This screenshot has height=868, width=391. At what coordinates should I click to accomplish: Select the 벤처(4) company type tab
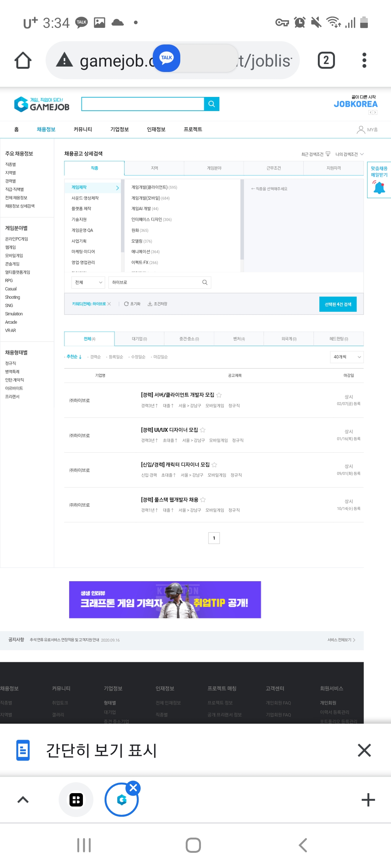pyautogui.click(x=239, y=339)
